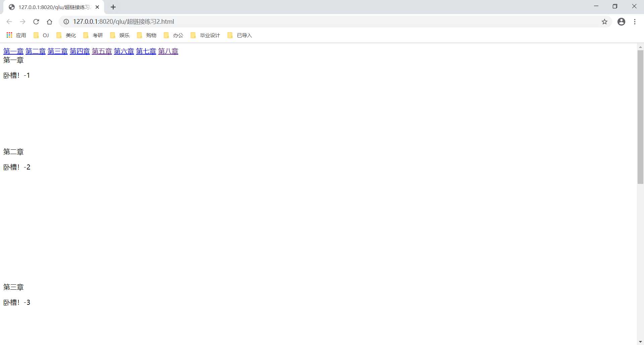Click the 第五章 hyperlink

click(102, 51)
